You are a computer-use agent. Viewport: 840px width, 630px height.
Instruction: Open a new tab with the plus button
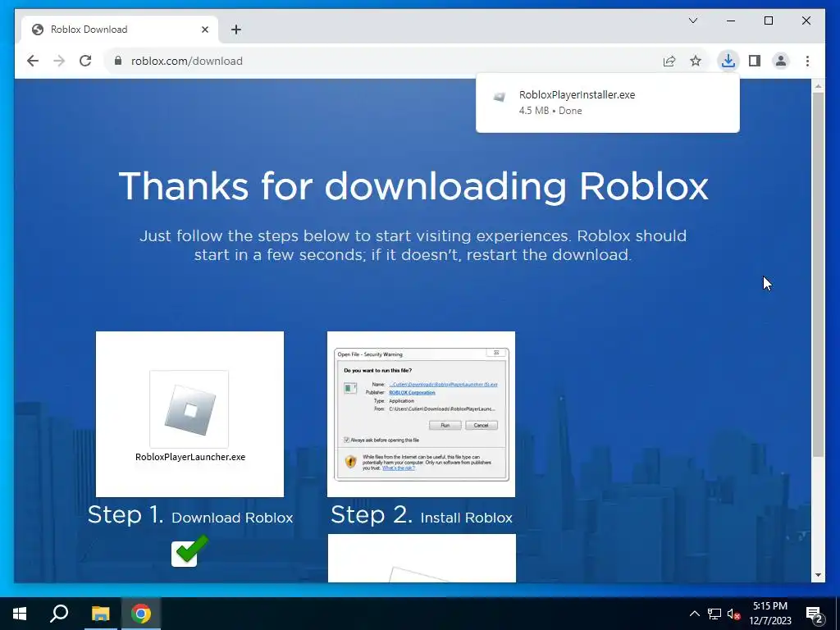coord(236,30)
